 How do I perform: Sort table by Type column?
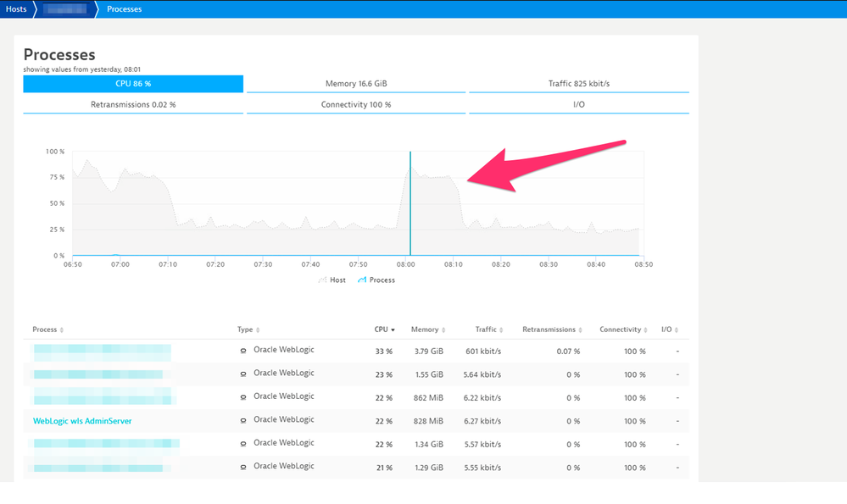(x=248, y=330)
